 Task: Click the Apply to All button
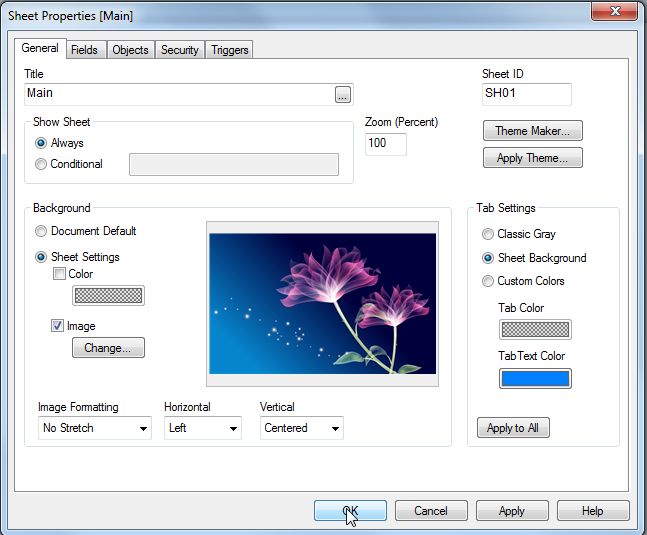[x=513, y=428]
